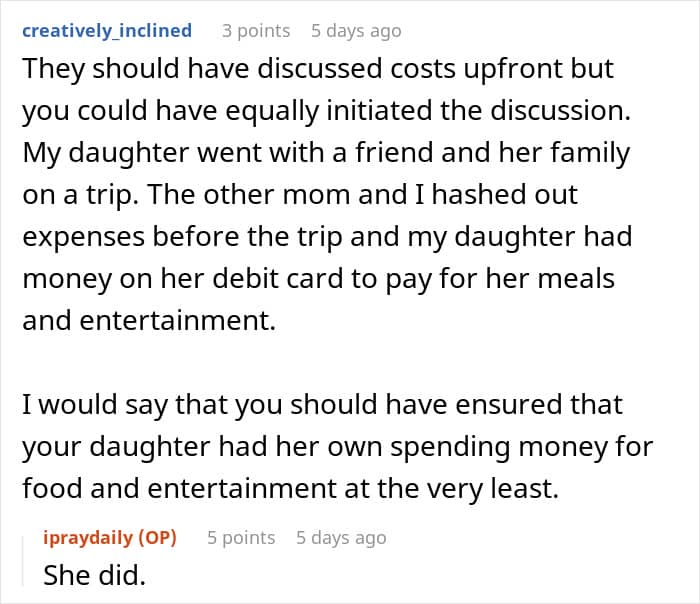The height and width of the screenshot is (604, 700).
Task: Open creatively_inclined's user profile
Action: (107, 30)
